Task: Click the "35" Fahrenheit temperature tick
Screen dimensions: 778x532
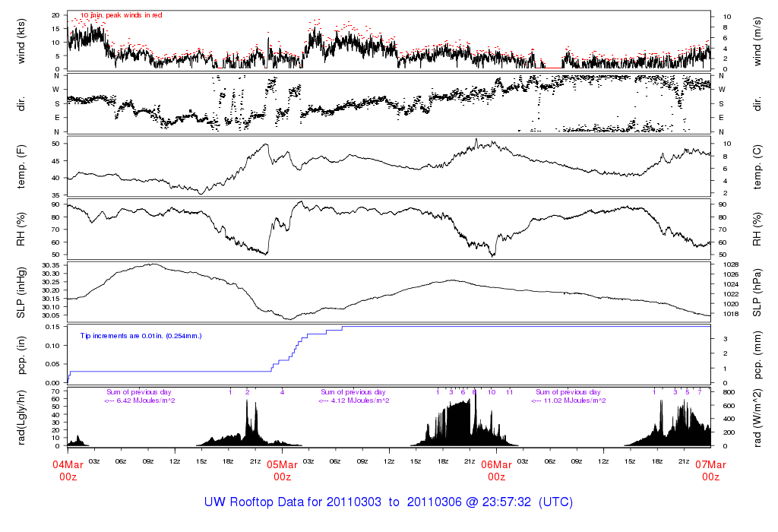Action: pyautogui.click(x=55, y=195)
